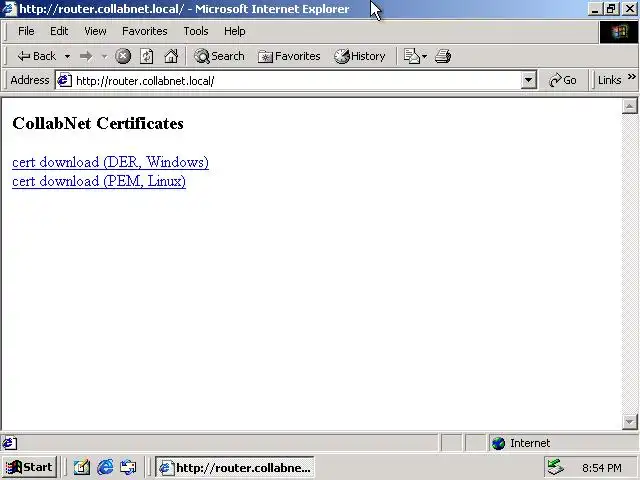Click the IE icon in title bar
The image size is (640, 480).
pos(9,9)
